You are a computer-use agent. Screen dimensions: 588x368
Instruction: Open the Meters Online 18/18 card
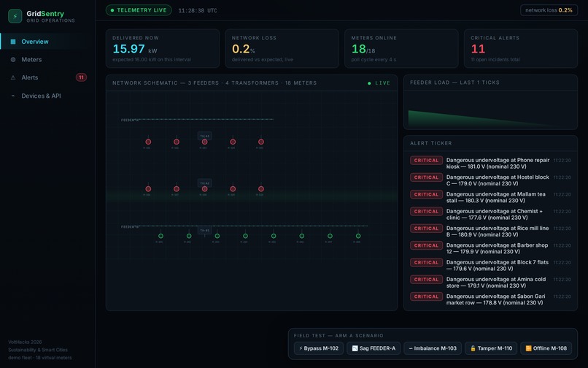point(401,48)
